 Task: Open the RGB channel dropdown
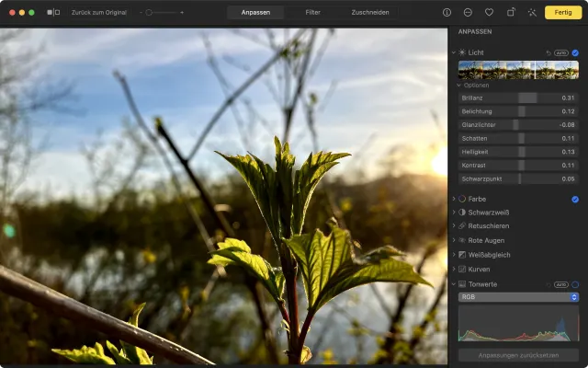[518, 297]
